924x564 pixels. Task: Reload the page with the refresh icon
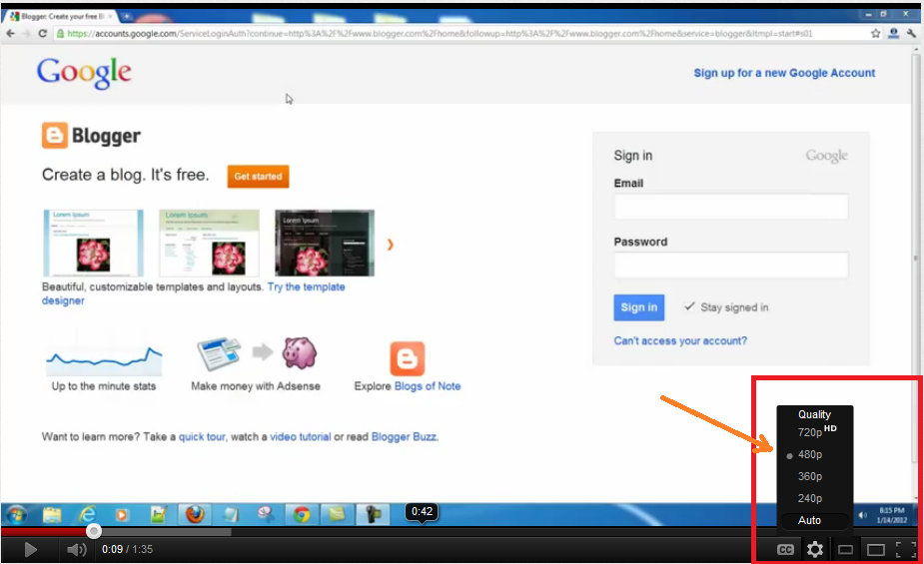[42, 34]
